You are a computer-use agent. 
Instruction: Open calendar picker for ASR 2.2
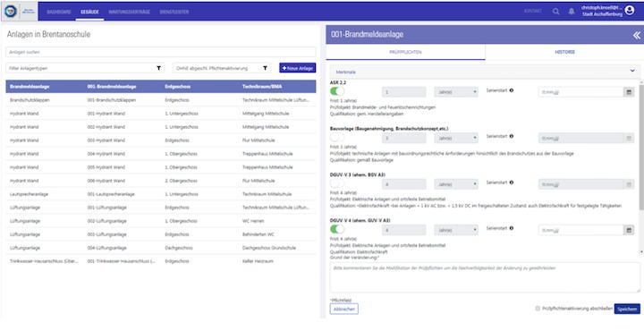(629, 92)
